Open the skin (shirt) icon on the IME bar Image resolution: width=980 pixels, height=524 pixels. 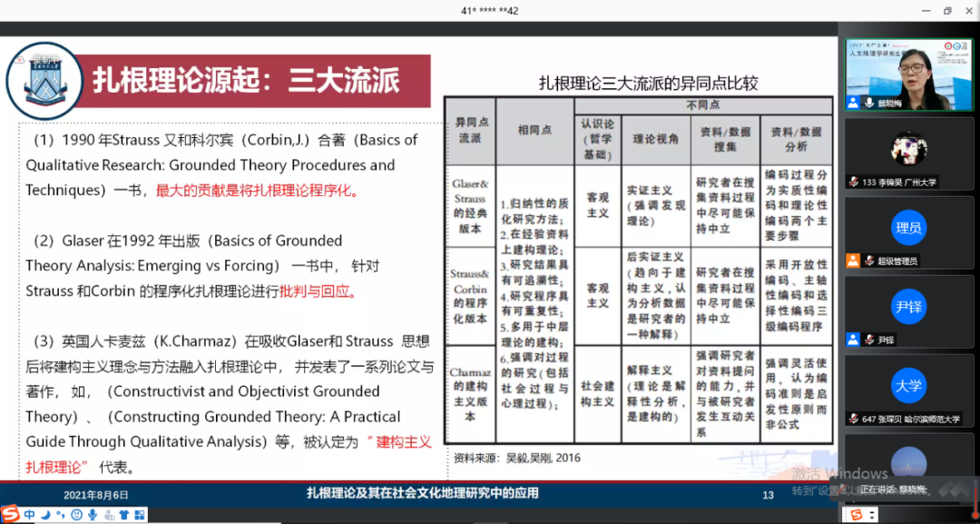pyautogui.click(x=123, y=515)
